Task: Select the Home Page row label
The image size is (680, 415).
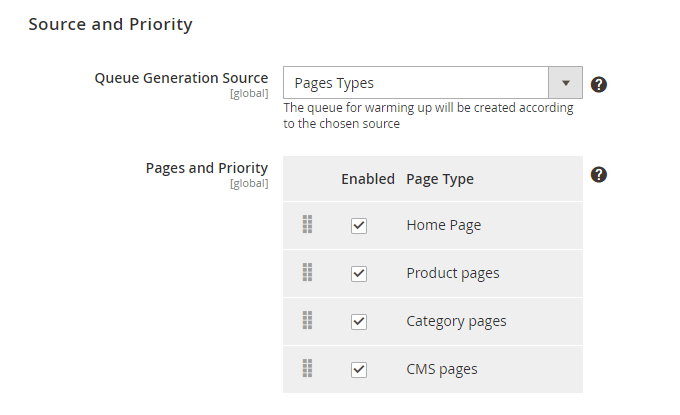Action: point(443,225)
